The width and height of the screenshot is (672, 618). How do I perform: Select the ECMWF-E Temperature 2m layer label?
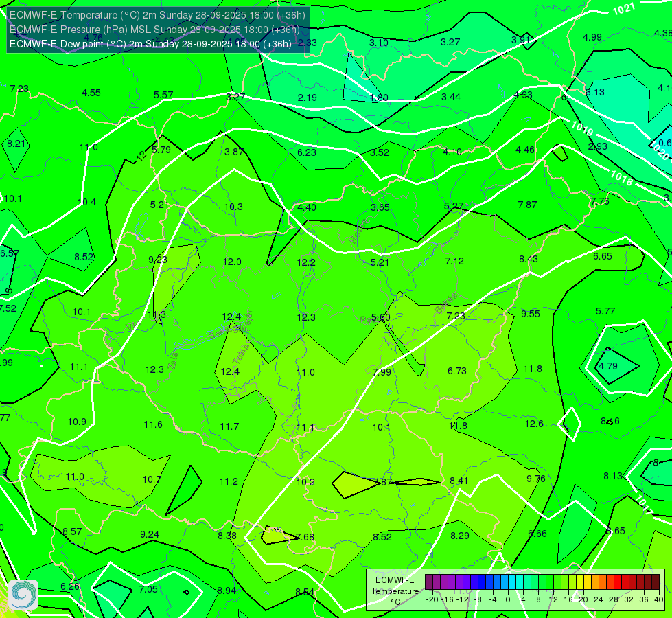(157, 15)
